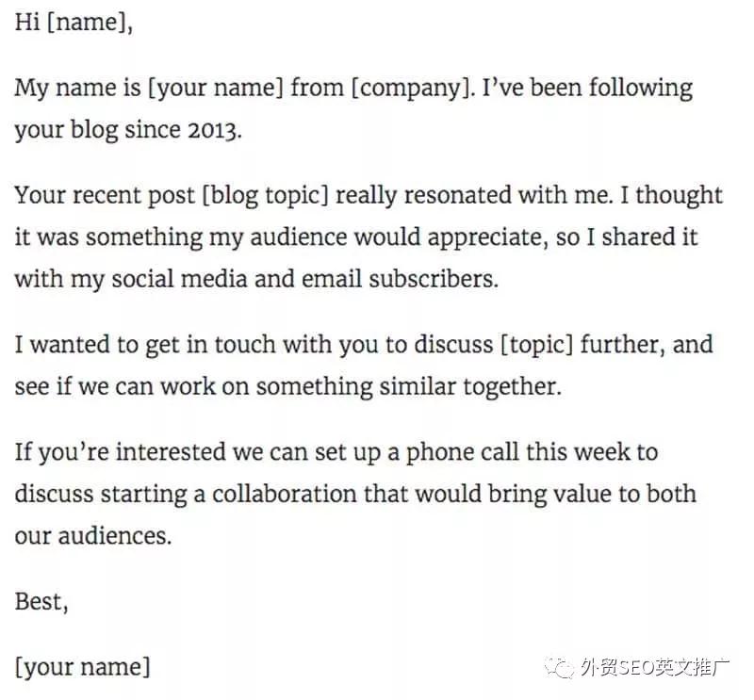This screenshot has height=700, width=754.
Task: Click the [topic] placeholder before 'further'
Action: [x=537, y=345]
